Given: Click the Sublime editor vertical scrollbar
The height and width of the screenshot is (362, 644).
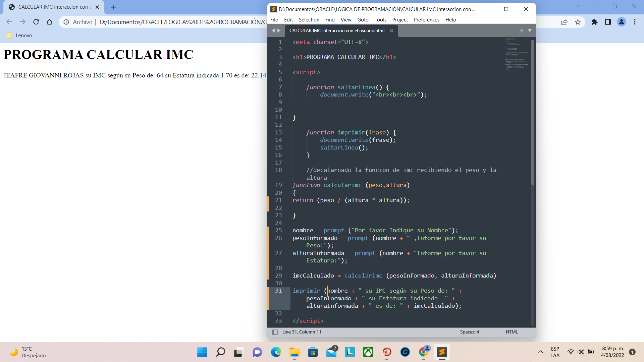Looking at the screenshot, I should 533,113.
